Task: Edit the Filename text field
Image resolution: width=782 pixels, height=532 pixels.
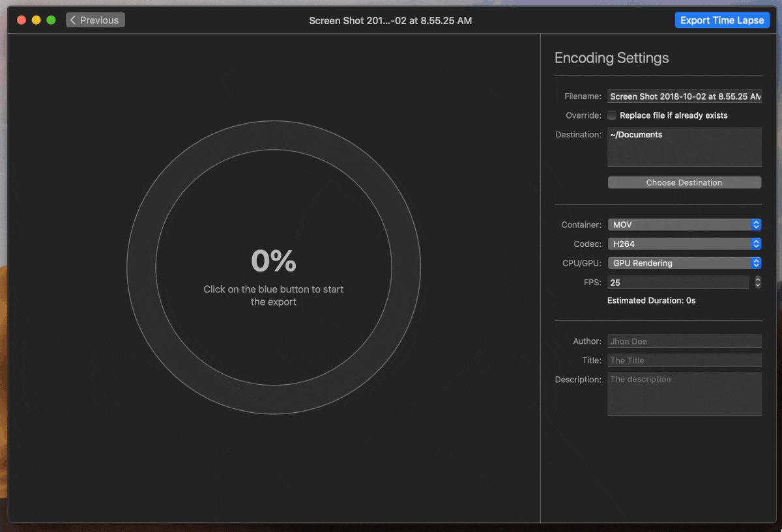Action: (684, 96)
